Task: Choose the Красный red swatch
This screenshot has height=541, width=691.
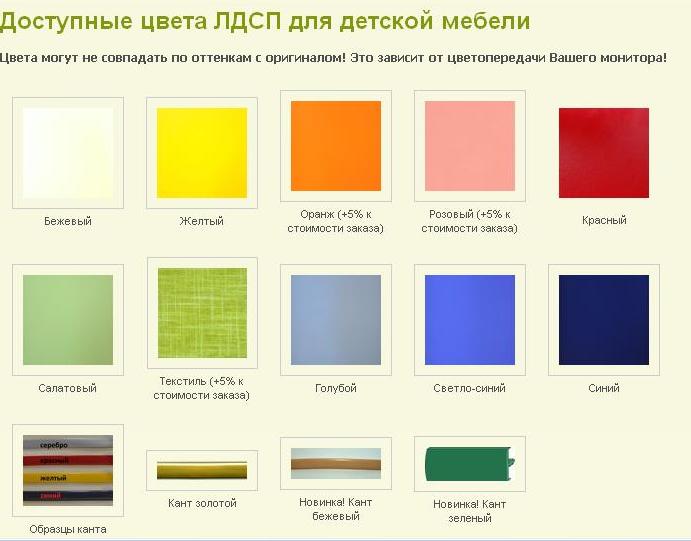Action: point(604,153)
